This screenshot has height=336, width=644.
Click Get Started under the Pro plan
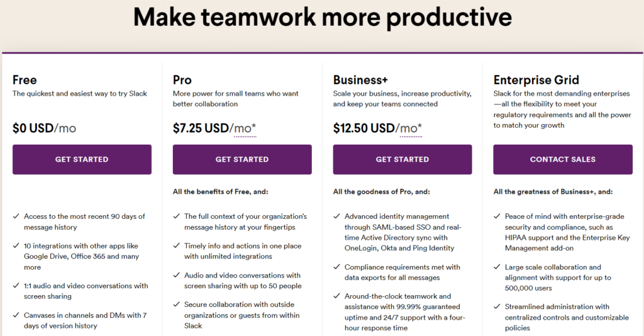pos(242,159)
